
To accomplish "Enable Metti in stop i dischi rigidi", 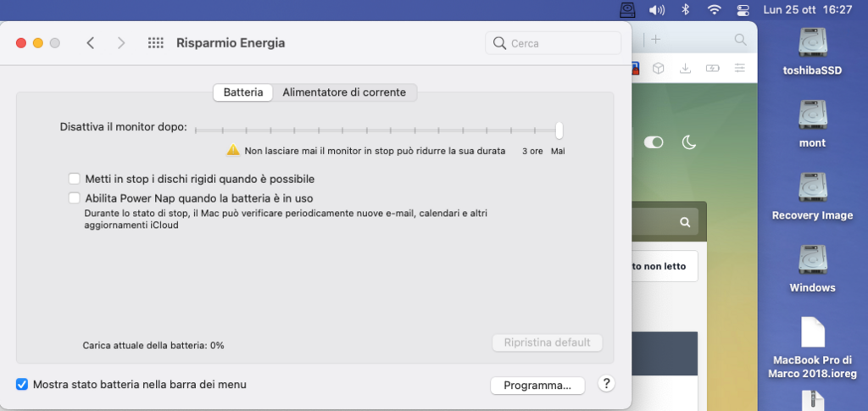I will click(x=75, y=179).
